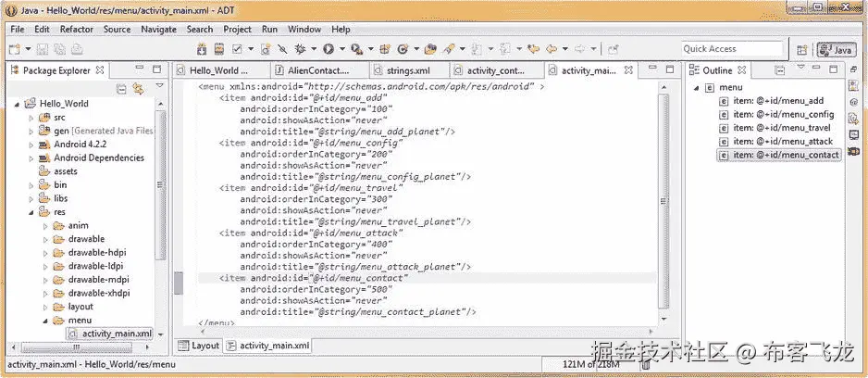Open the Navigate menu

click(159, 29)
